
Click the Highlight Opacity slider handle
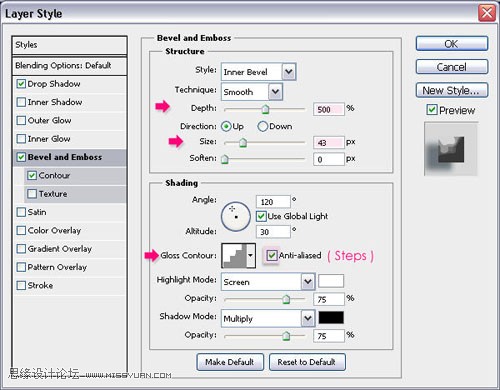tap(286, 299)
